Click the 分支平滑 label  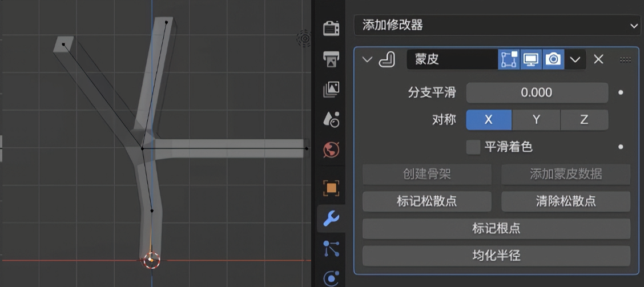(x=432, y=92)
